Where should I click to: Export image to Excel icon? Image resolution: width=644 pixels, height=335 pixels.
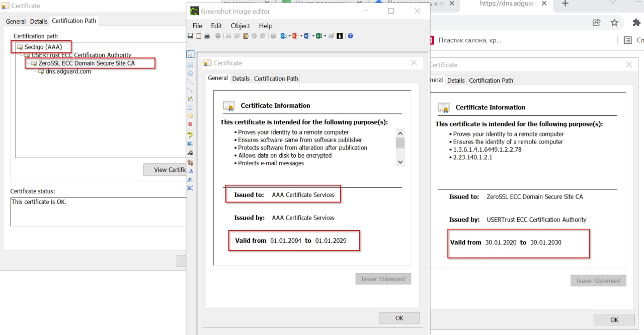[319, 36]
